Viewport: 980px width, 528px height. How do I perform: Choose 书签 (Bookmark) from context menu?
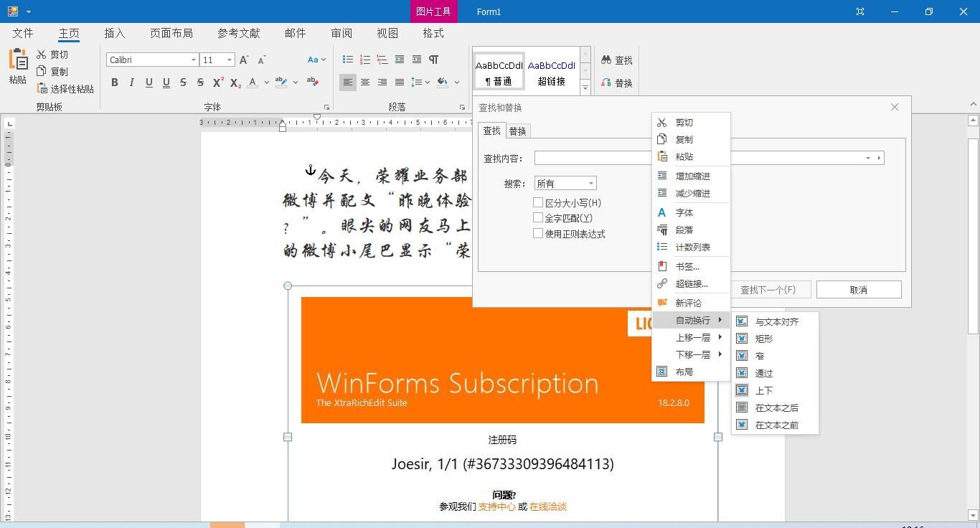(691, 267)
